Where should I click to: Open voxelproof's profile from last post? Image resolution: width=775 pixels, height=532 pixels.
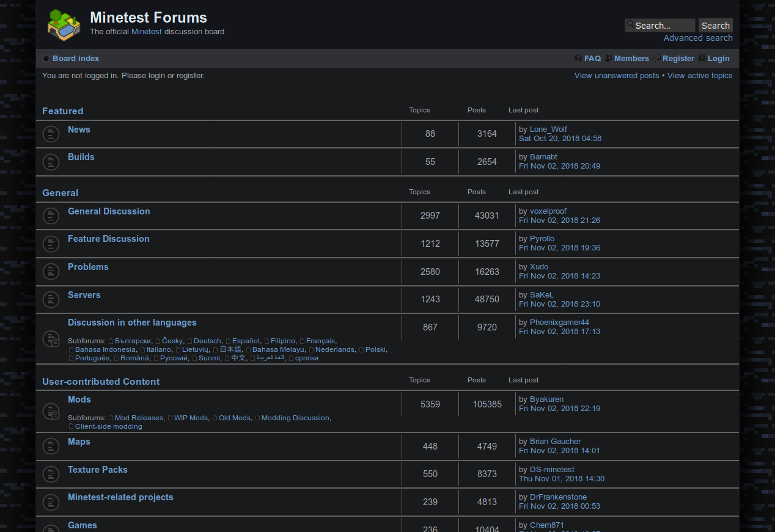[x=548, y=211]
